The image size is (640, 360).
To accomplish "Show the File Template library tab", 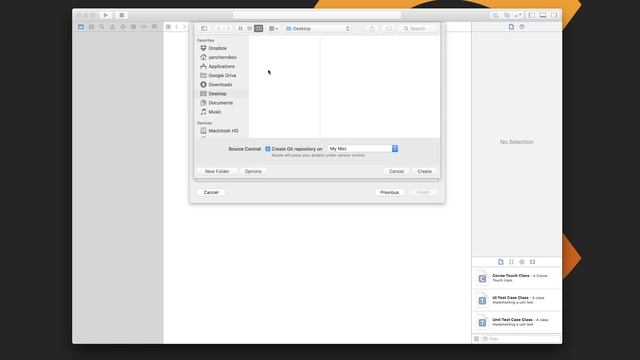I will click(x=501, y=262).
